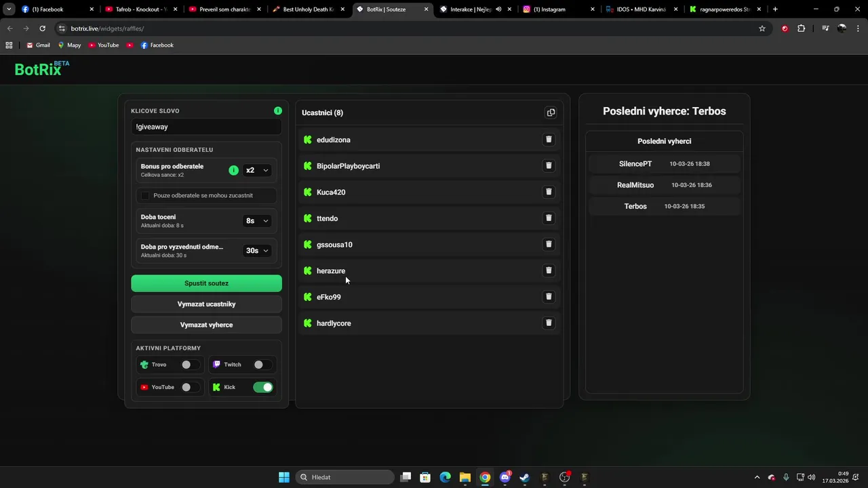
Task: Close the BotRix Souteze tab
Action: (426, 9)
